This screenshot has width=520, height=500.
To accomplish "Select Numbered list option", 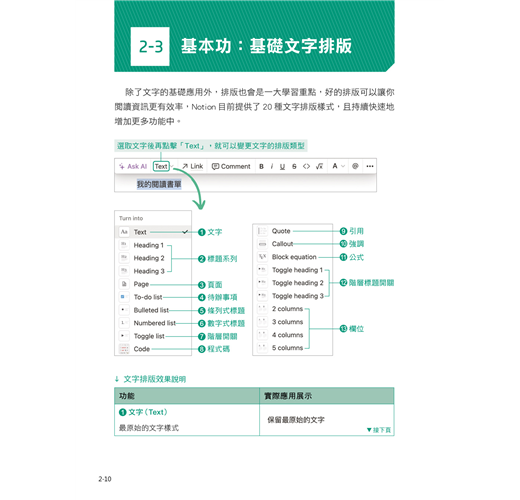I will tap(154, 323).
